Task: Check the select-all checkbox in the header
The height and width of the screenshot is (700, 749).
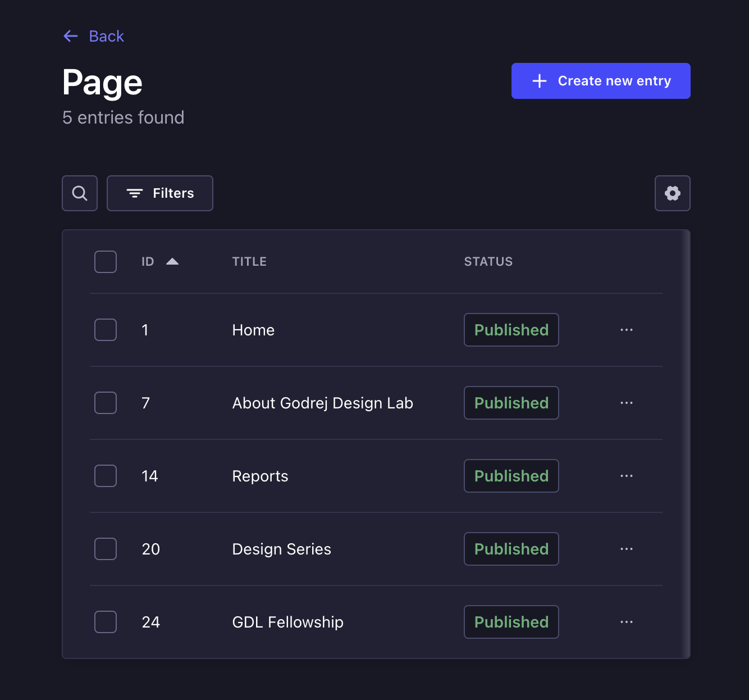Action: click(x=105, y=261)
